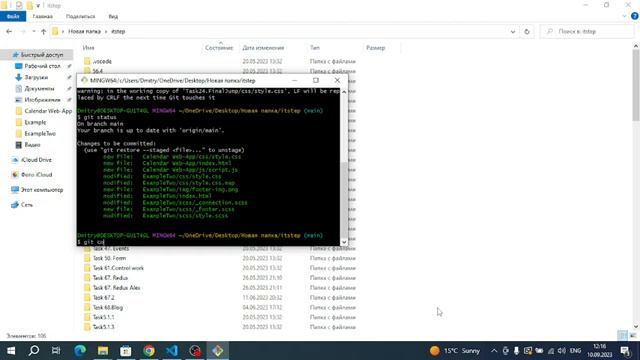Open taskbar Search
The image size is (640, 360).
(x=34, y=351)
